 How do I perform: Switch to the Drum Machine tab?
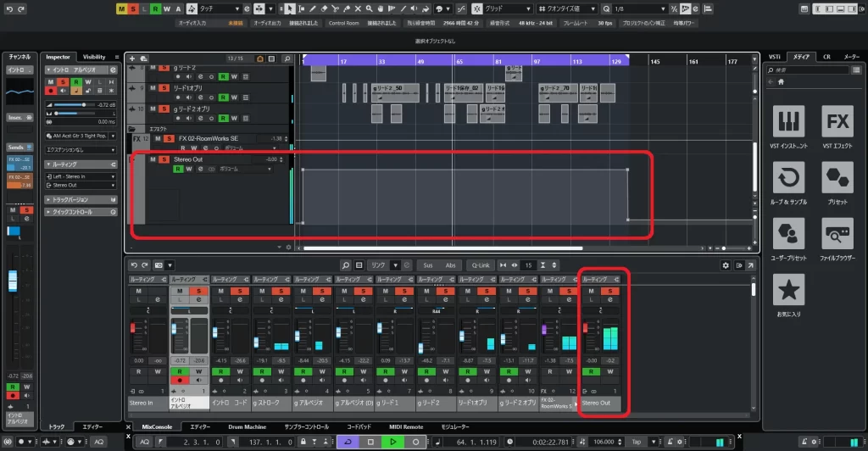tap(248, 427)
